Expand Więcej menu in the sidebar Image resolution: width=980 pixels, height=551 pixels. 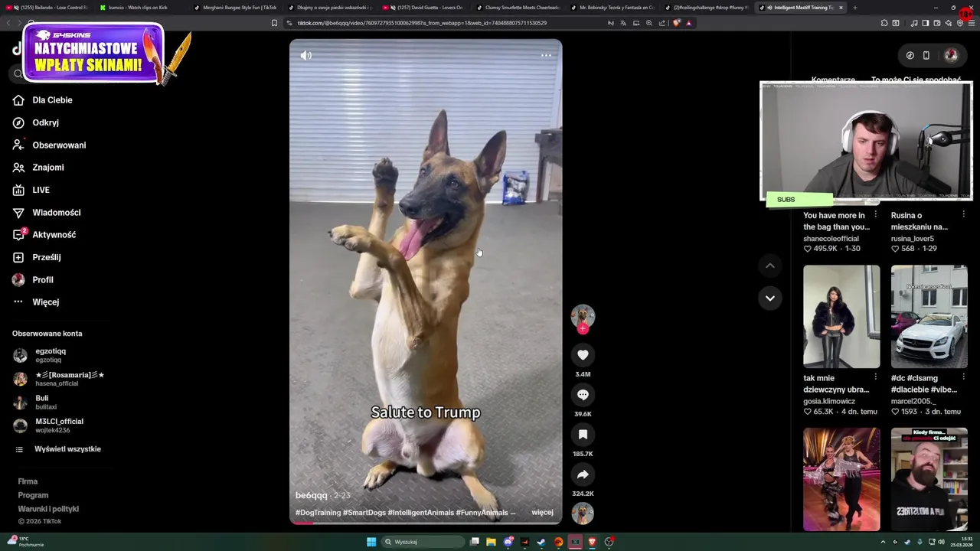tap(45, 302)
